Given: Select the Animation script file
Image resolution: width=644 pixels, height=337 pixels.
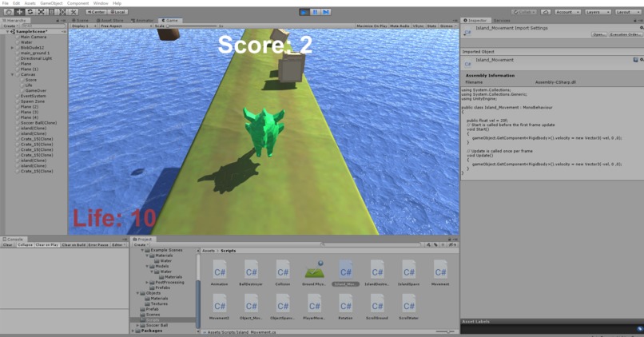Looking at the screenshot, I should pos(219,273).
